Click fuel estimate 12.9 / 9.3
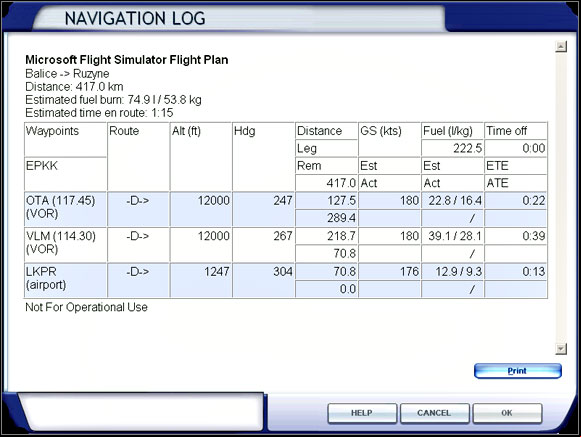 pos(452,272)
